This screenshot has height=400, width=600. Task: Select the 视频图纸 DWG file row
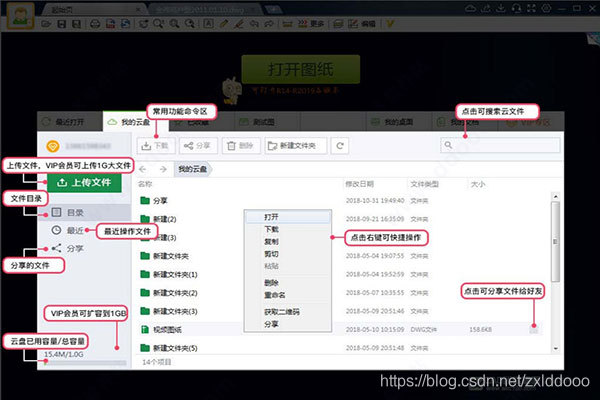pyautogui.click(x=341, y=330)
